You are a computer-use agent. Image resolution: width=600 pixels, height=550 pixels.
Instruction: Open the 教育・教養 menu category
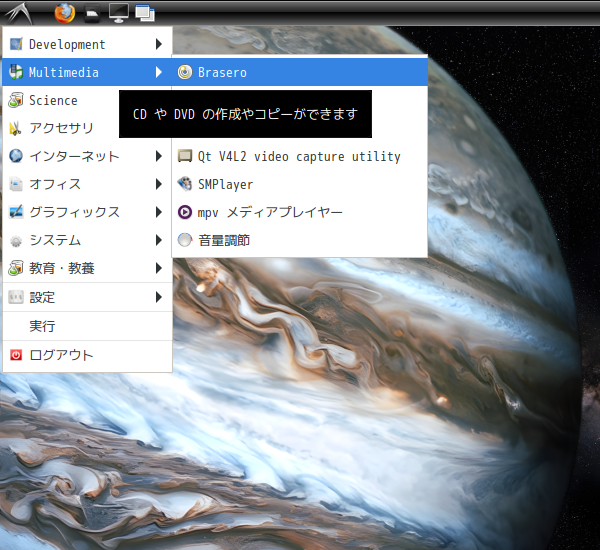click(x=87, y=268)
